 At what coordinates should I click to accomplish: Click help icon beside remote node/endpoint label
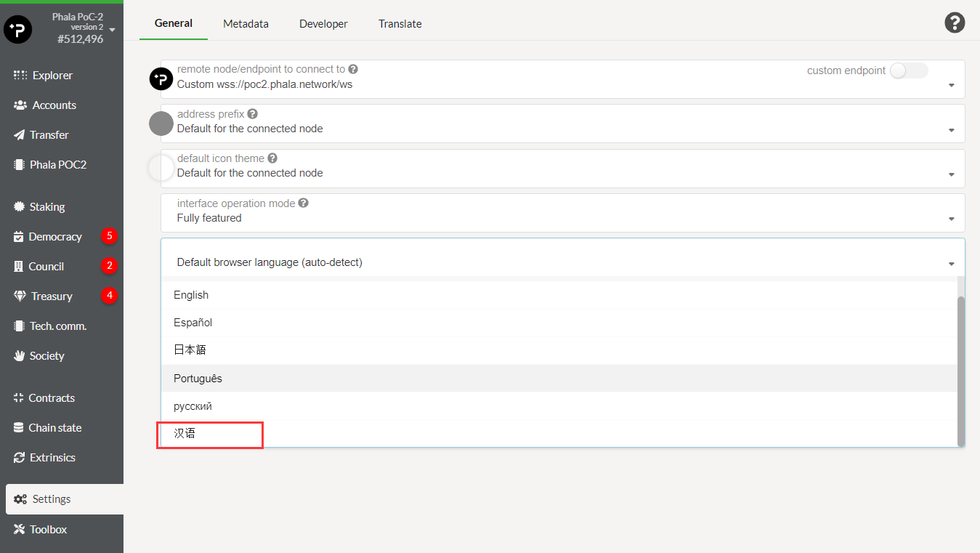click(x=353, y=69)
